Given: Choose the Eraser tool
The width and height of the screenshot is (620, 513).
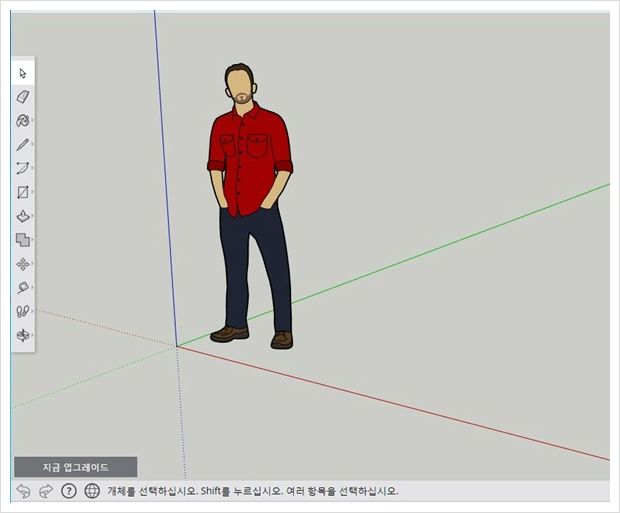Looking at the screenshot, I should 23,97.
